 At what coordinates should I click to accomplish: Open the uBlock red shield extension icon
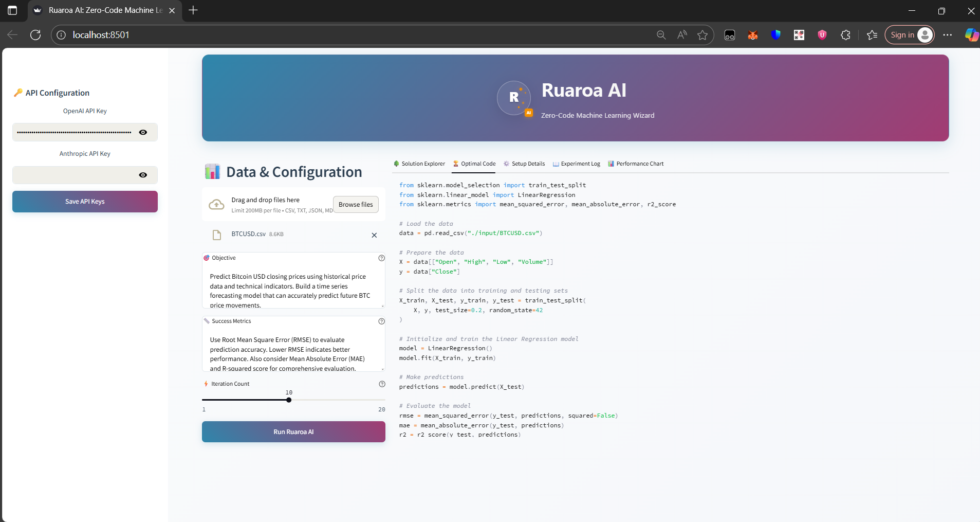click(822, 35)
